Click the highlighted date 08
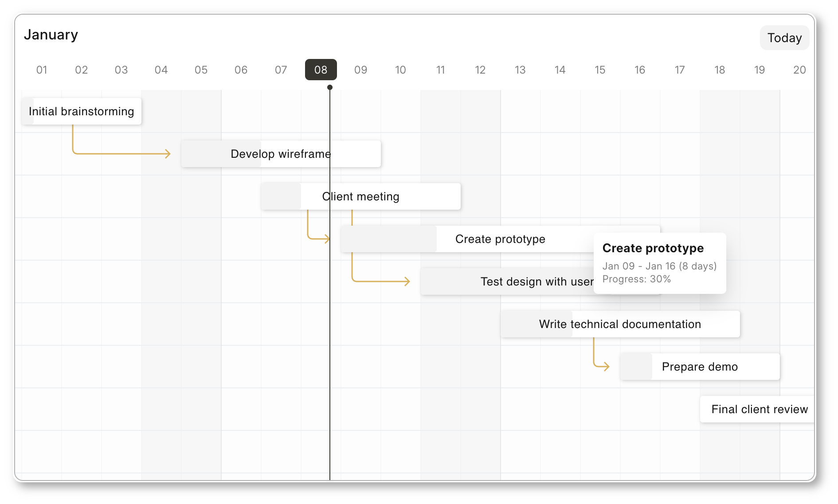Image resolution: width=838 pixels, height=504 pixels. click(321, 70)
